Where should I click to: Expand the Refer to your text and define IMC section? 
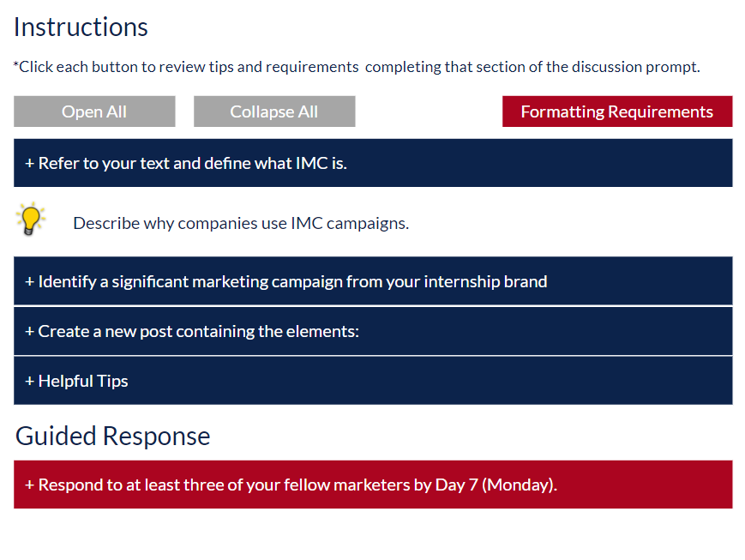[373, 163]
